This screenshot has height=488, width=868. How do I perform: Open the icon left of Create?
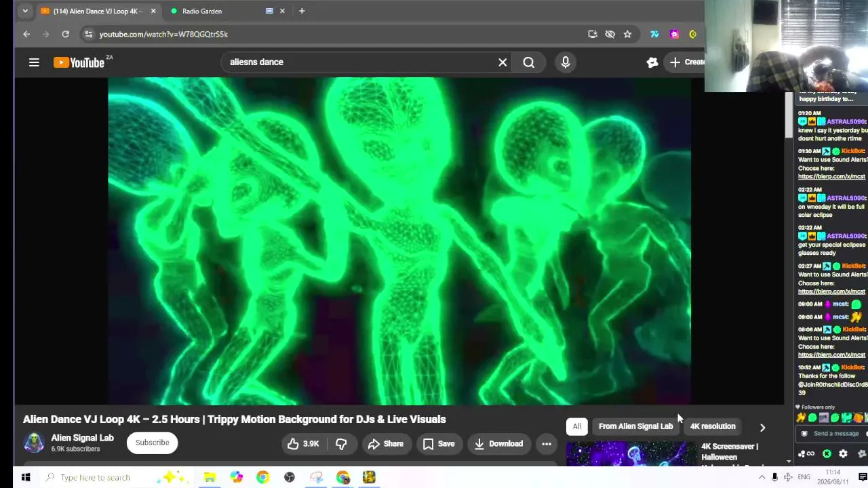pos(652,62)
